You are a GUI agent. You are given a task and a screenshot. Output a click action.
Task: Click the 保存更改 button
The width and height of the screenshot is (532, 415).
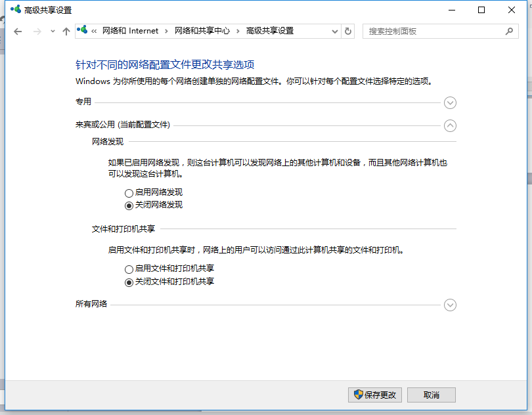click(x=375, y=395)
